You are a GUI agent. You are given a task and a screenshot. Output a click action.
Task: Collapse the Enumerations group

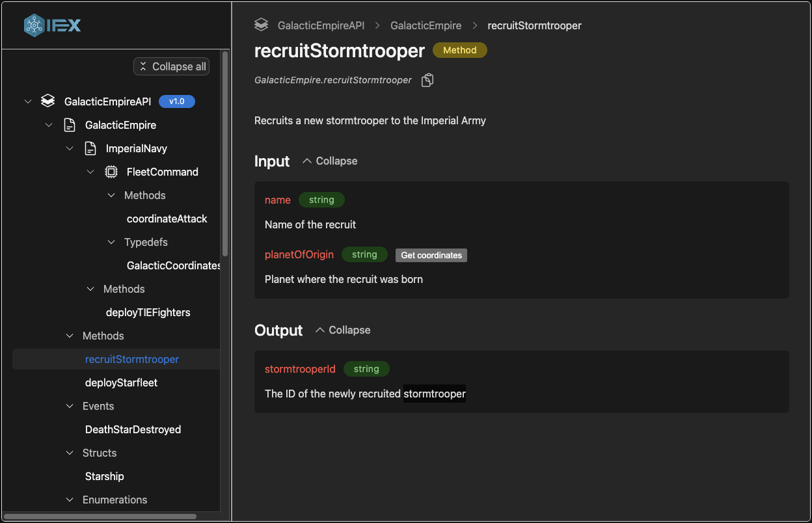[x=70, y=500]
